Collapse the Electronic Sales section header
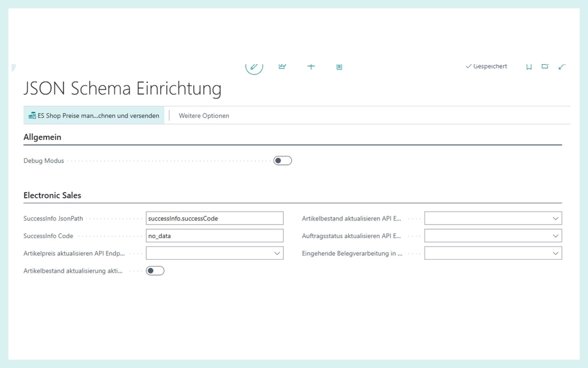Viewport: 588px width, 368px height. (x=52, y=195)
